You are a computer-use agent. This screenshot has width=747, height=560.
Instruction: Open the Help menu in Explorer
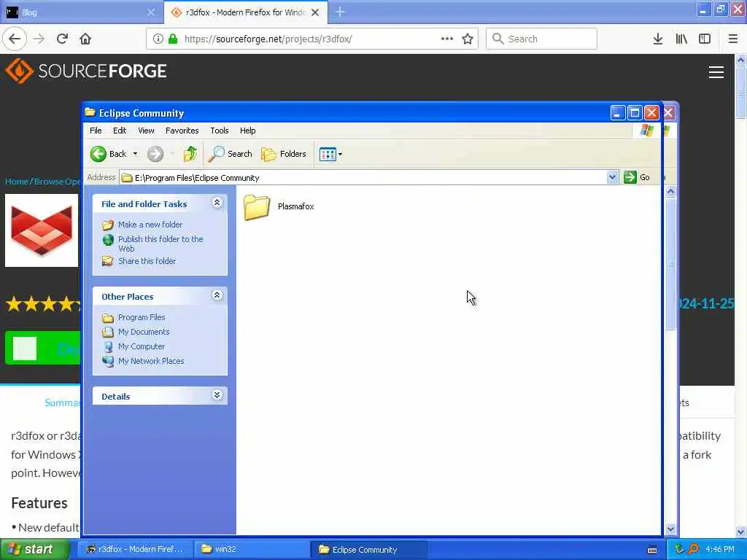(247, 131)
